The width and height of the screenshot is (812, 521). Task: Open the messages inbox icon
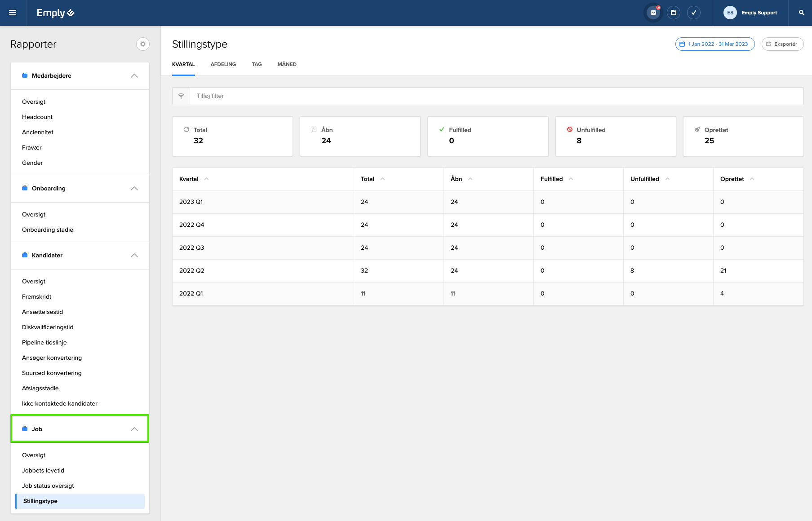[653, 13]
